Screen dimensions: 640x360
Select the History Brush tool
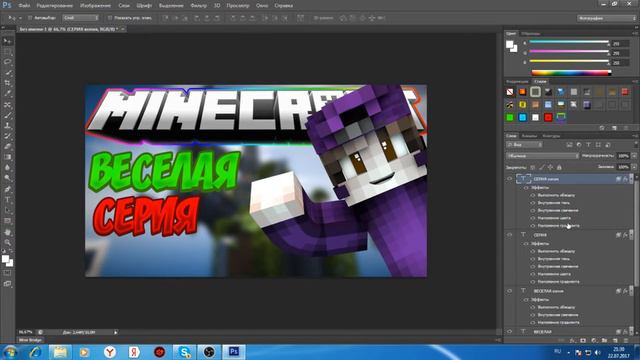(7, 136)
